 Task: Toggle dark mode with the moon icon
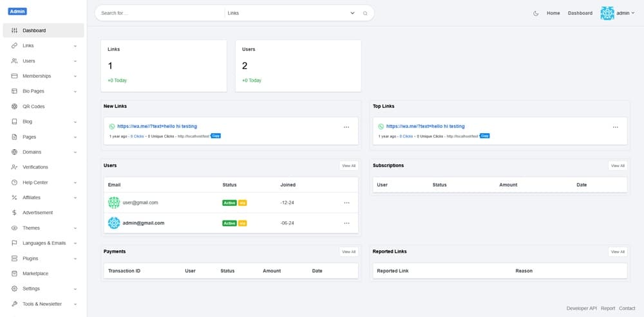coord(536,13)
